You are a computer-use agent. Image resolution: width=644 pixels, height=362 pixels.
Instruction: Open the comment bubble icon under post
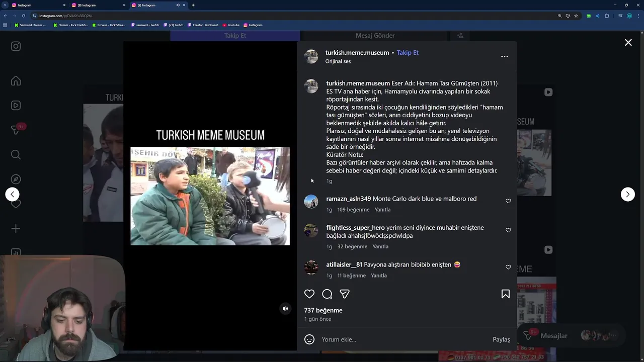click(327, 294)
